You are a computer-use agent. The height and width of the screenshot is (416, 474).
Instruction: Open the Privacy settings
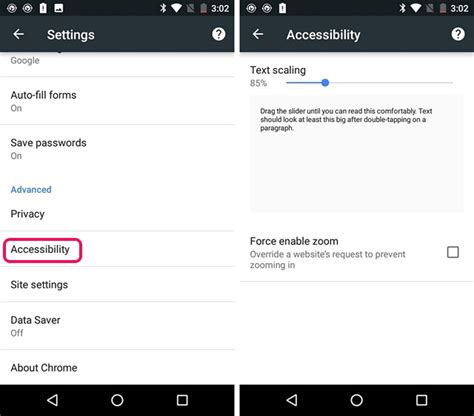click(x=117, y=214)
